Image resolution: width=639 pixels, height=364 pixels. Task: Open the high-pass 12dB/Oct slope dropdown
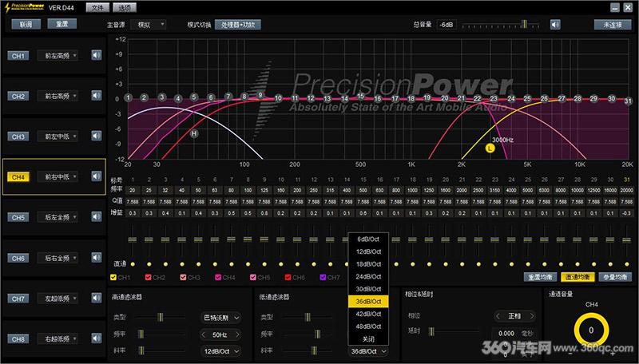[x=220, y=351]
